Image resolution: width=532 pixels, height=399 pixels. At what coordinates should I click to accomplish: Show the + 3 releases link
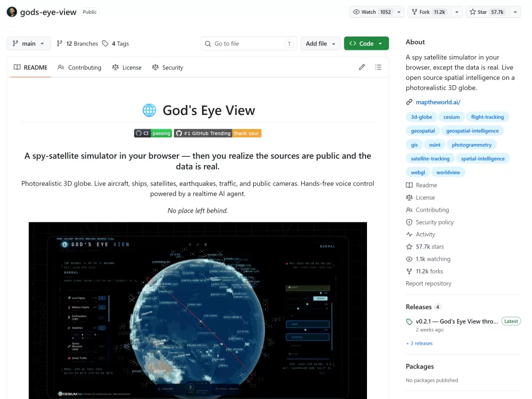tap(419, 343)
